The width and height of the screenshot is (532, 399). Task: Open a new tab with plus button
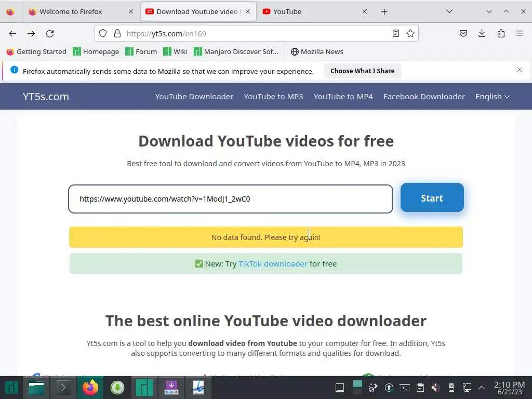(384, 12)
